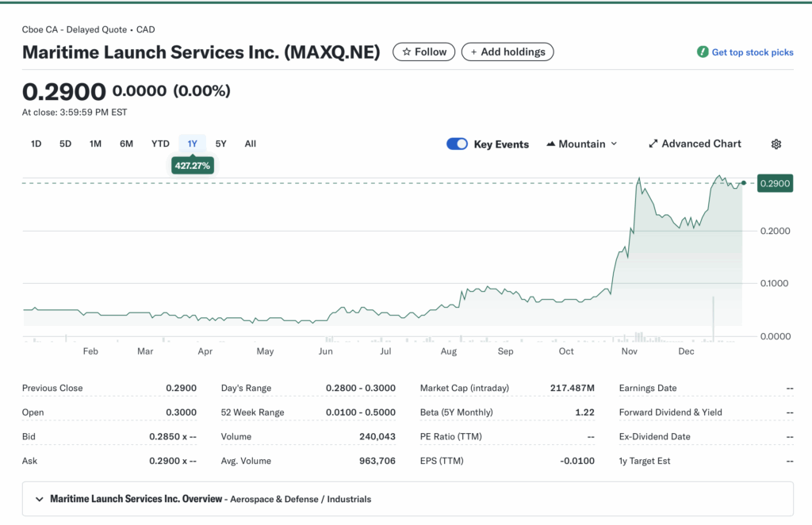This screenshot has width=812, height=525.
Task: Open the chart type selector chevron
Action: [615, 144]
